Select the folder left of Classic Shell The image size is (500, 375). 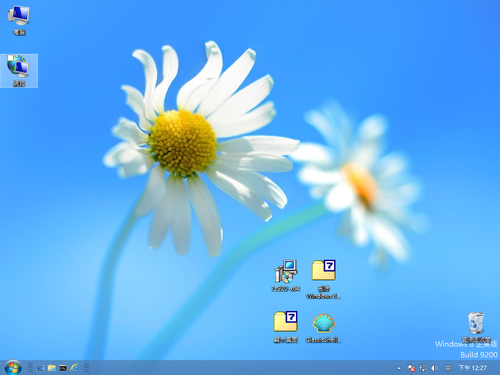coord(286,321)
